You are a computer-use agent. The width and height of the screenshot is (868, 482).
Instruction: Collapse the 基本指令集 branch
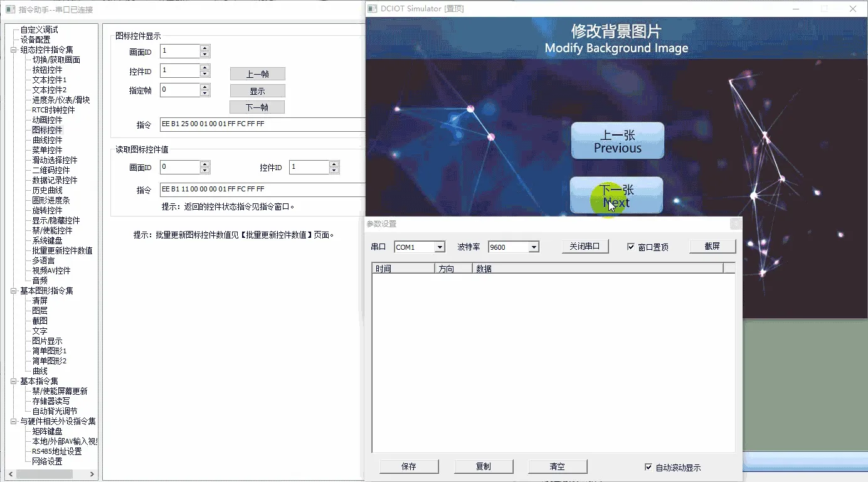(x=13, y=380)
